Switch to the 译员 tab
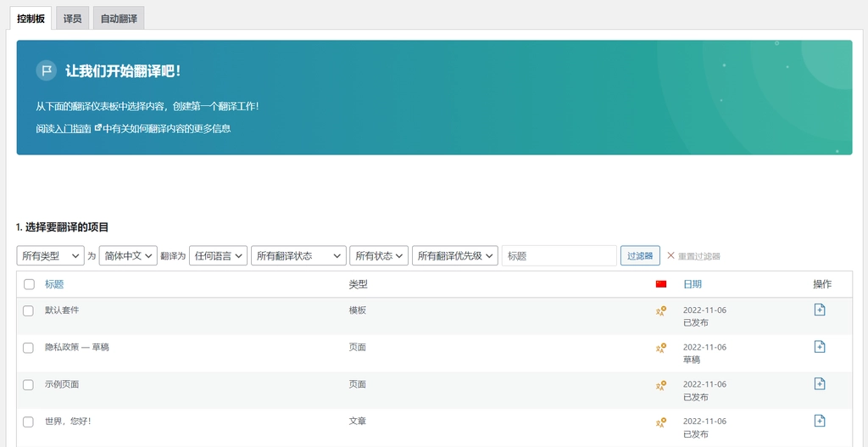Screen dimensions: 868x447 pos(73,18)
